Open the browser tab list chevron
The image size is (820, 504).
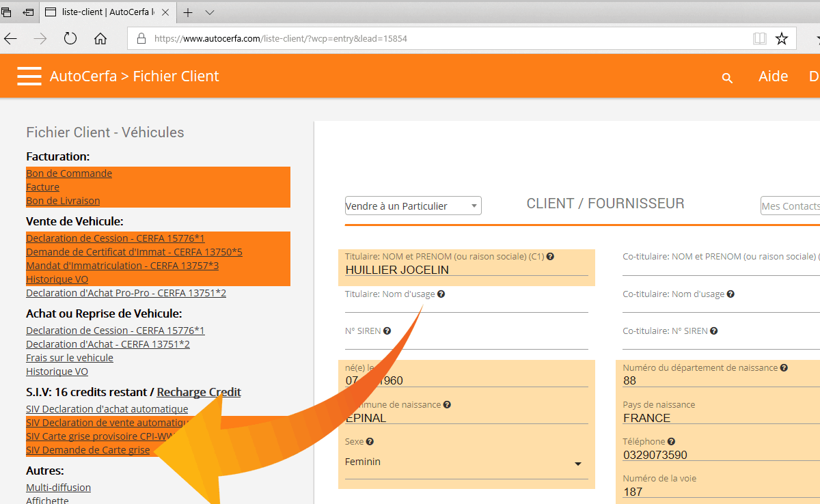(x=210, y=12)
